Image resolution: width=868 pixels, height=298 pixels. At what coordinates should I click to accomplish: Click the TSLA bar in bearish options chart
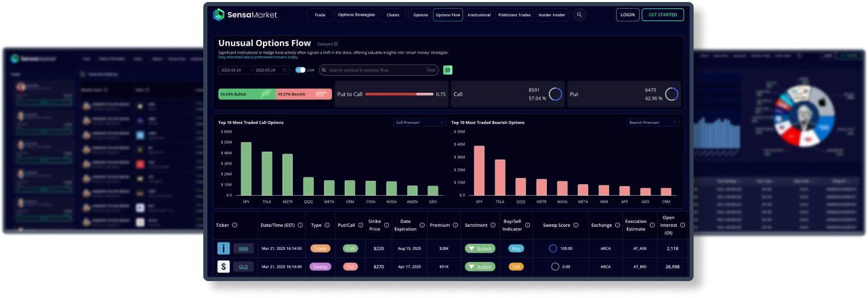pyautogui.click(x=500, y=177)
